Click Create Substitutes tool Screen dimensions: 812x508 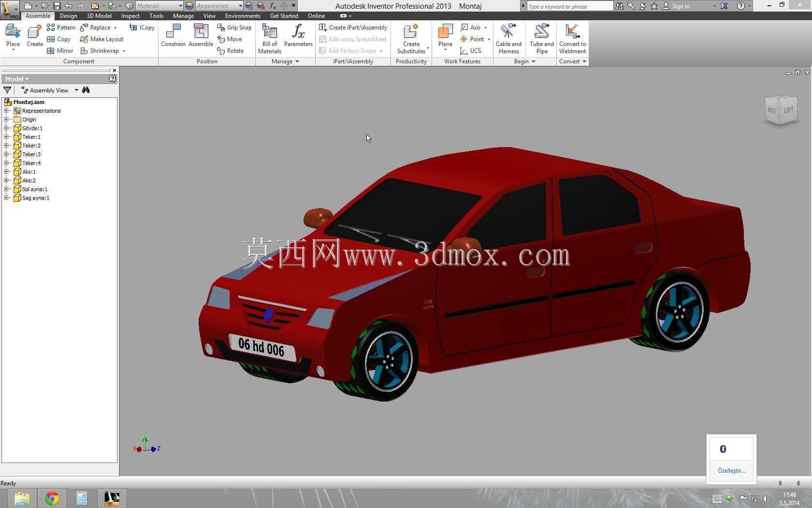pyautogui.click(x=411, y=39)
